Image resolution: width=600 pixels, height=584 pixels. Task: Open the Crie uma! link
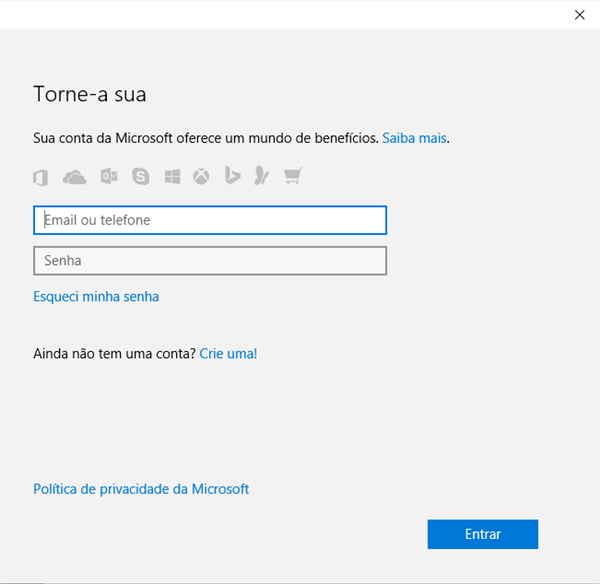pos(228,354)
